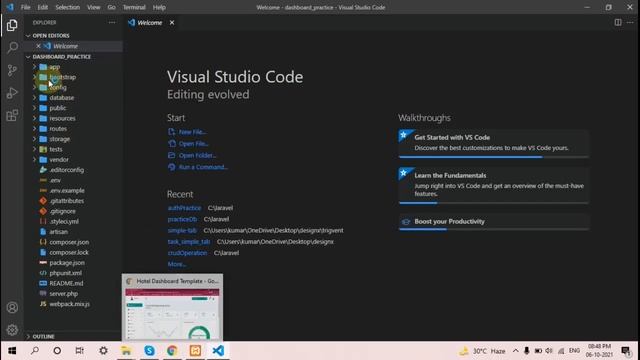Open the Source Control view
This screenshot has width=640, height=360.
click(12, 70)
